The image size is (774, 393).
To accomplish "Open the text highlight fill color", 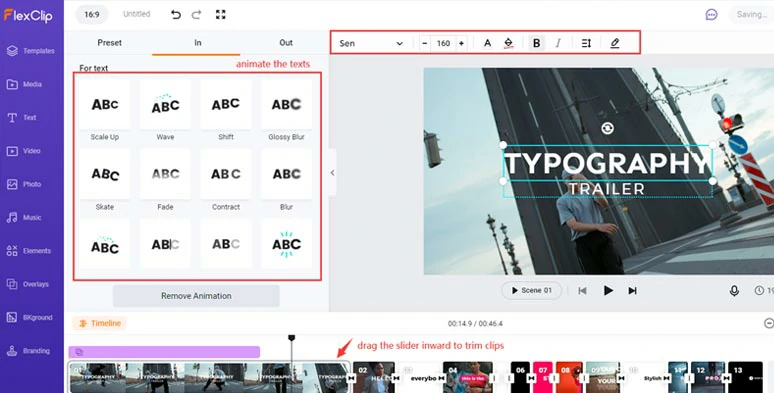I will 508,43.
